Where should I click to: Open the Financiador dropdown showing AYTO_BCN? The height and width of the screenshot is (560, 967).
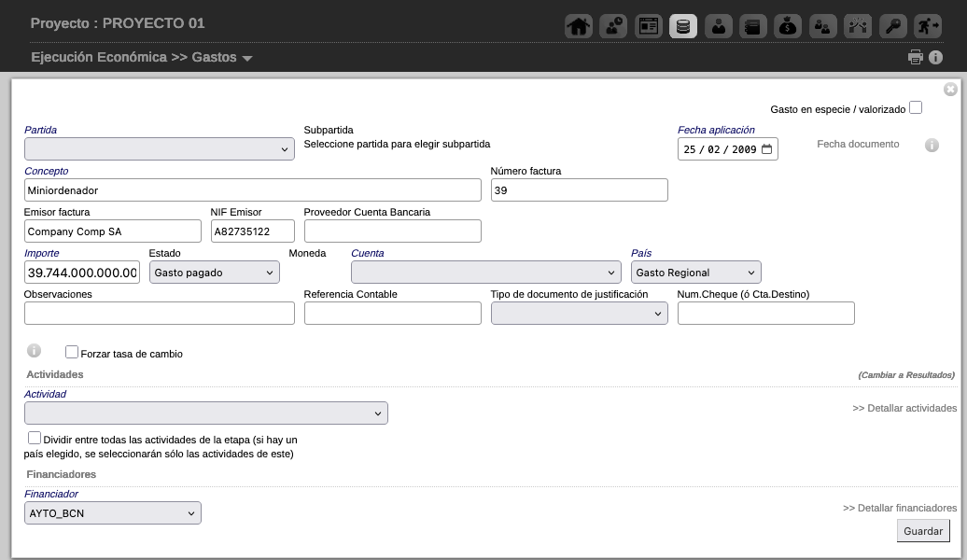(112, 513)
